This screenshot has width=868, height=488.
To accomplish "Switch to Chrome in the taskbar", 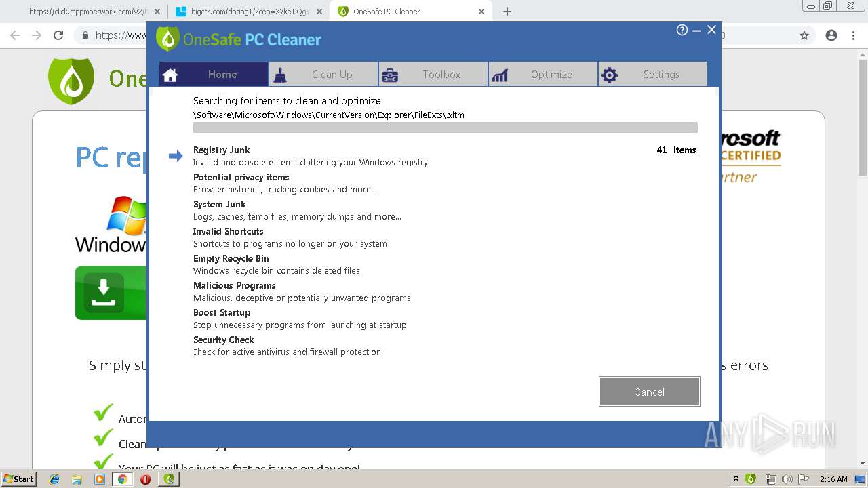I will coord(123,479).
